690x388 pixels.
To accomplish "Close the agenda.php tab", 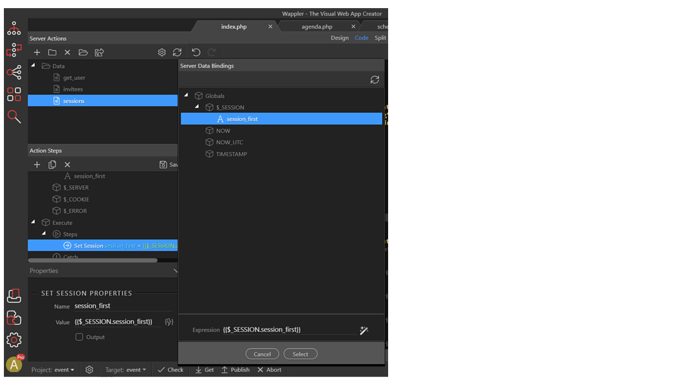I will [353, 26].
